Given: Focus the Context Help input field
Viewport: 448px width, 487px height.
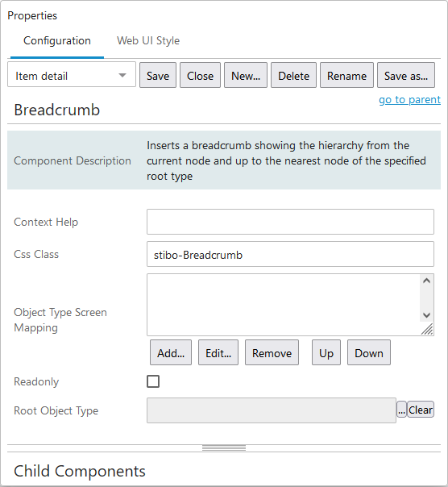Looking at the screenshot, I should pos(290,222).
